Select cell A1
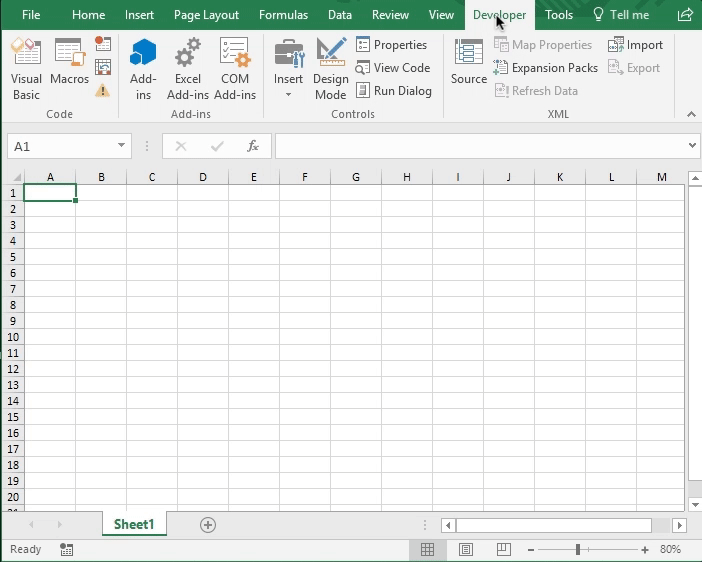Screen dimensions: 702x562 tap(50, 193)
